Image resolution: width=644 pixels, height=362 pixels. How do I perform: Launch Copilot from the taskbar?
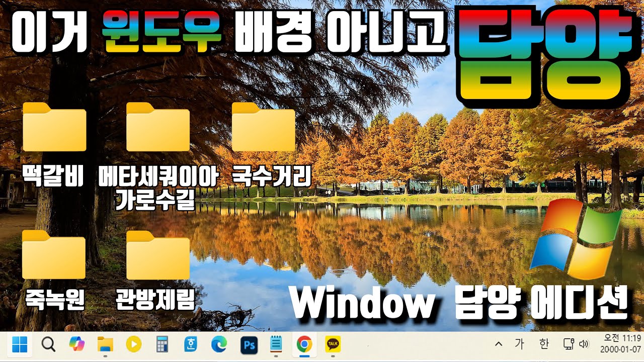(x=77, y=344)
